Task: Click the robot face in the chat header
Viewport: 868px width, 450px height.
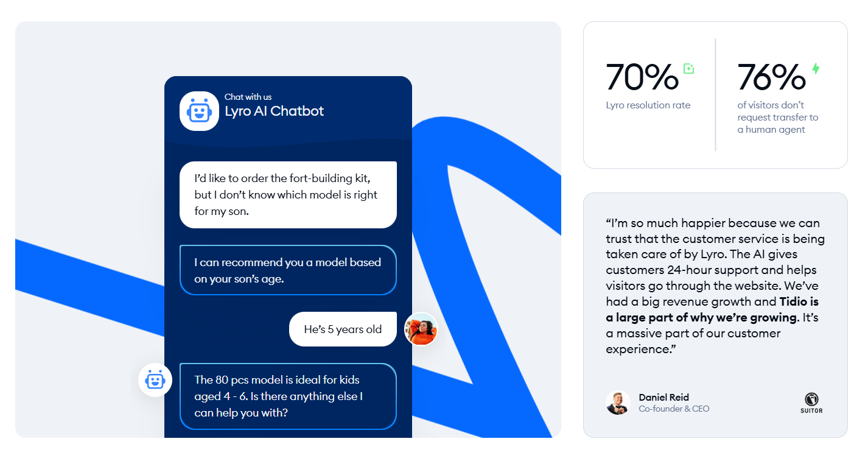Action: pos(199,111)
